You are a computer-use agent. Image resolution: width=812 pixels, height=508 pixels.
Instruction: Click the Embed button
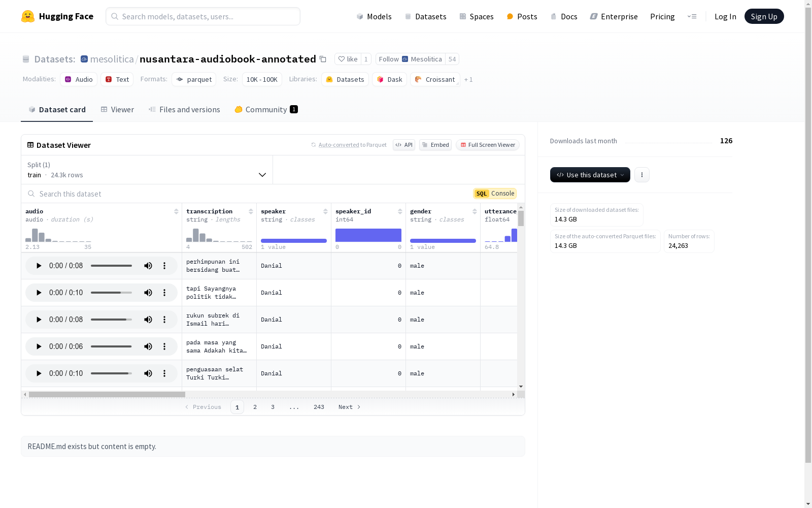click(435, 145)
